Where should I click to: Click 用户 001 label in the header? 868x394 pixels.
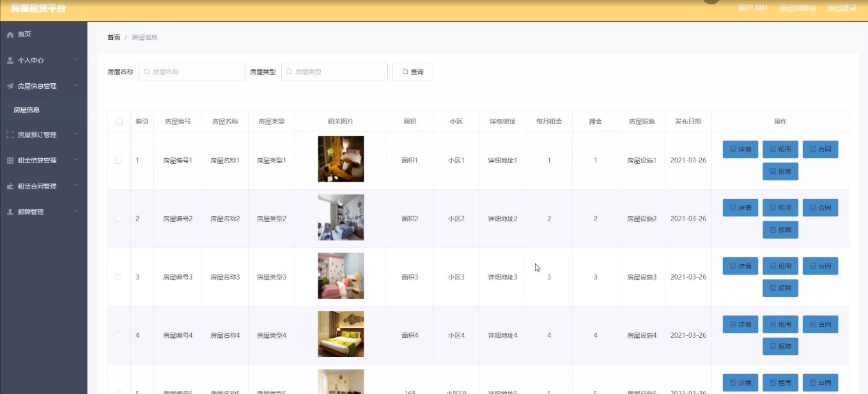[753, 8]
